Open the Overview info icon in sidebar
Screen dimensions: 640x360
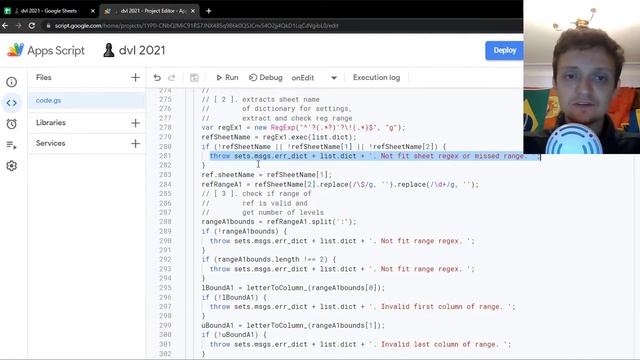pos(11,82)
